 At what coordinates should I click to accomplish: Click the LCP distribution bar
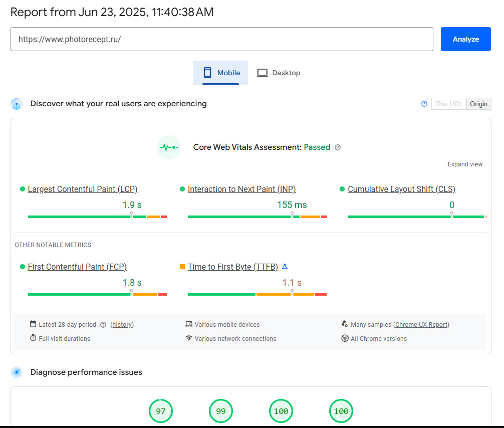tap(97, 217)
